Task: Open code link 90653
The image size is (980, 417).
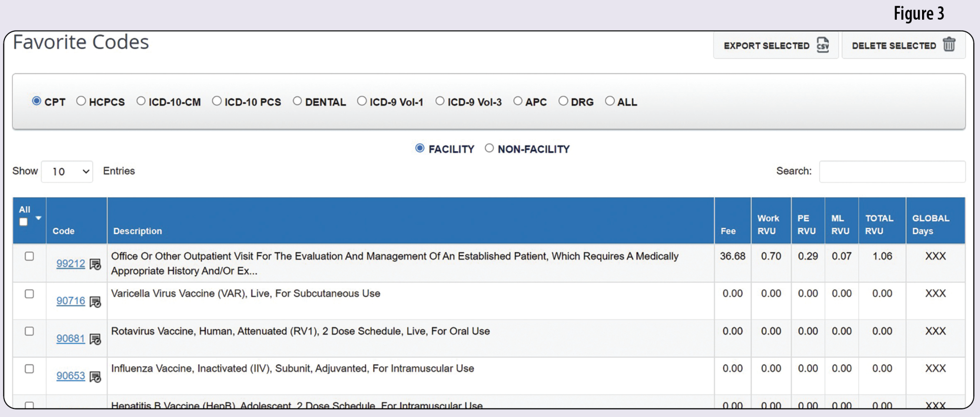Action: (x=70, y=376)
